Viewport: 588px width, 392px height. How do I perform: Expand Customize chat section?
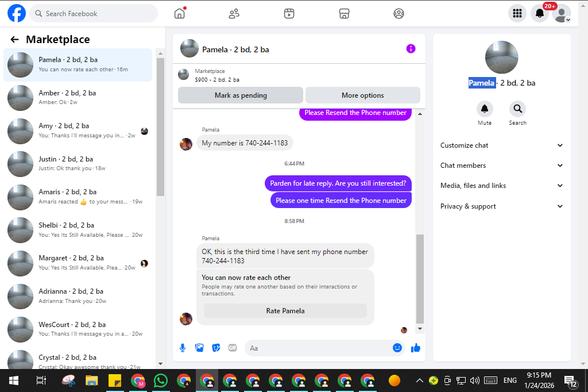[501, 145]
